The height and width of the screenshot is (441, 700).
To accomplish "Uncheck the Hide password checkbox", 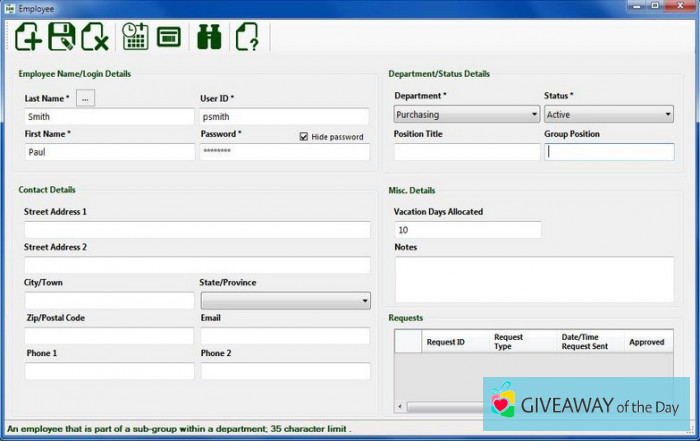I will click(x=304, y=137).
